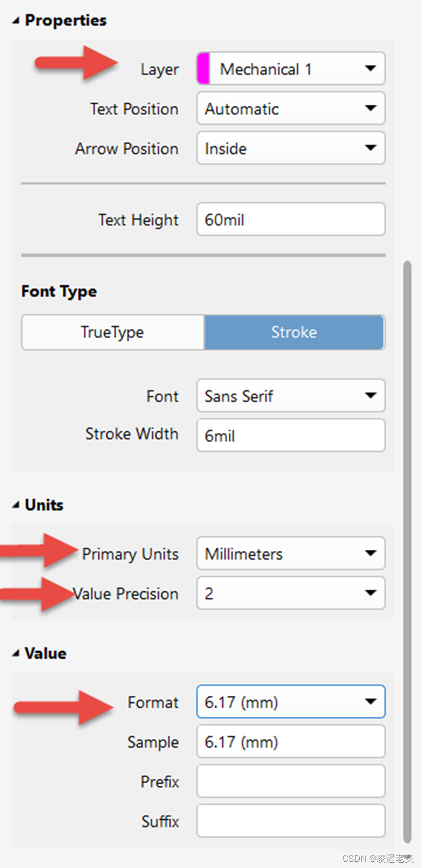Open the Text Position dropdown
This screenshot has width=422, height=868.
291,108
